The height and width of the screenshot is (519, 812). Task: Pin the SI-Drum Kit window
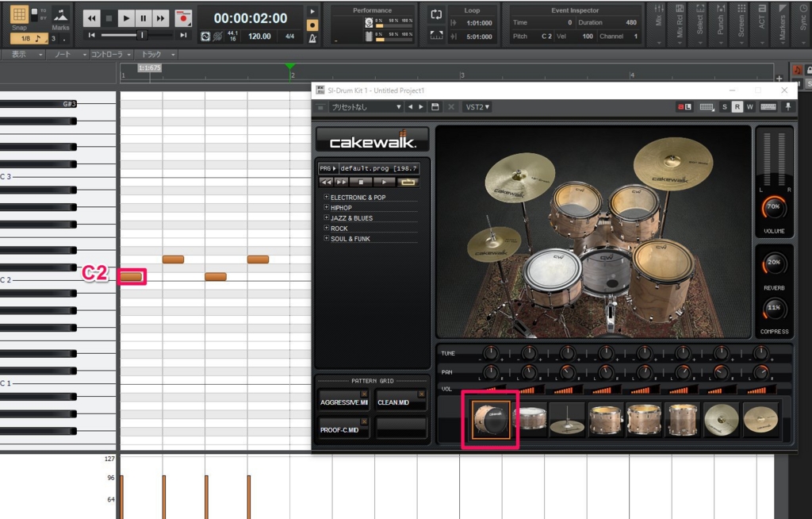[788, 107]
